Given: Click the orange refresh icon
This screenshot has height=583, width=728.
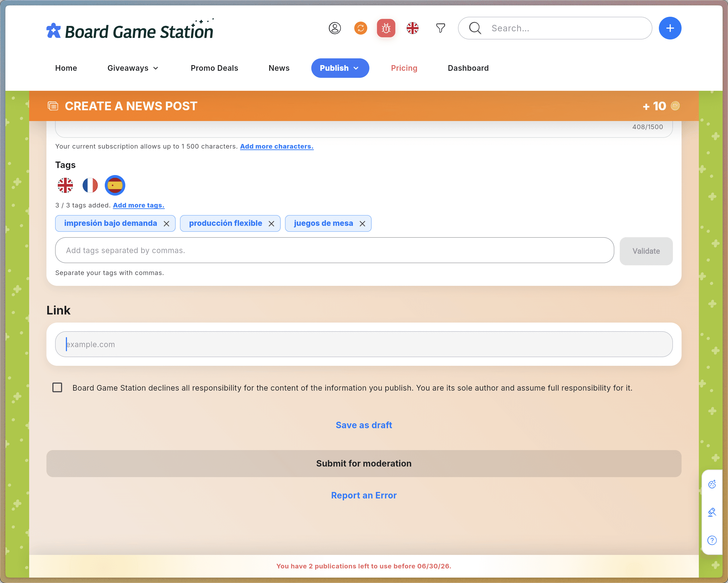Looking at the screenshot, I should point(360,28).
